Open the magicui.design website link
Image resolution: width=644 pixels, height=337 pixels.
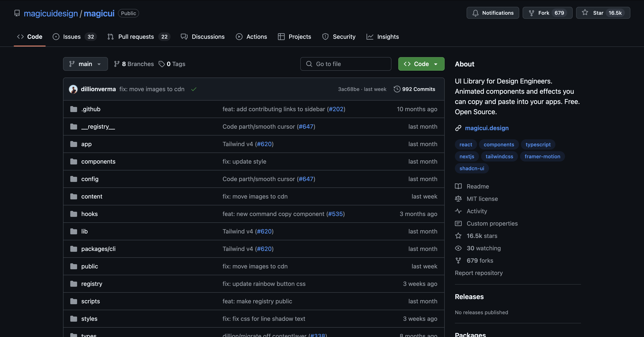(x=486, y=128)
